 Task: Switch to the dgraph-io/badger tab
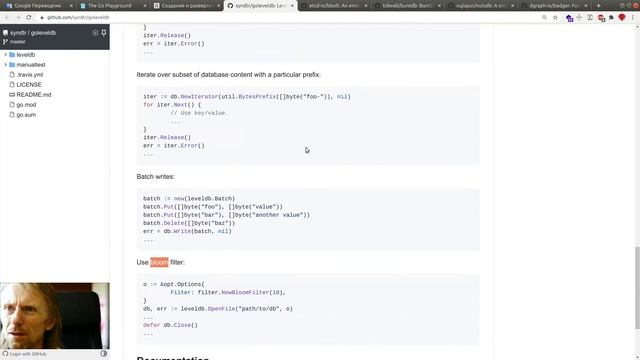pyautogui.click(x=554, y=6)
